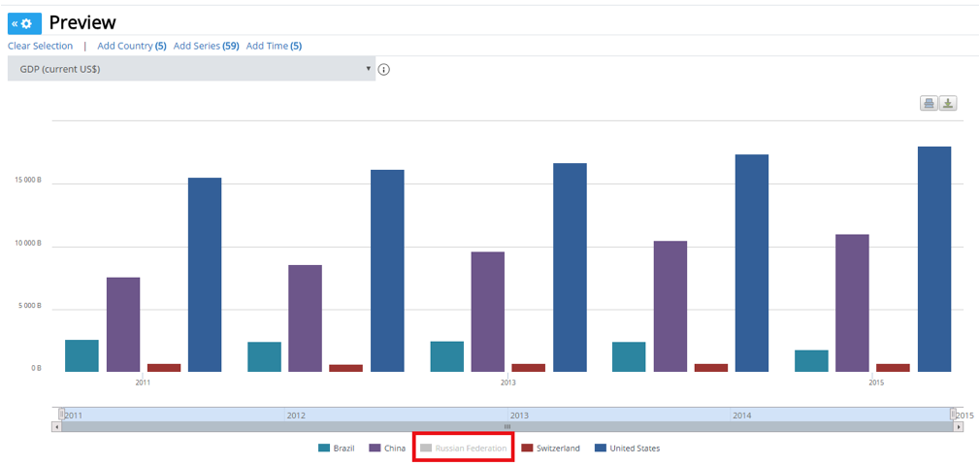This screenshot has height=466, width=980.
Task: Click United States 2015 bar
Action: point(934,258)
